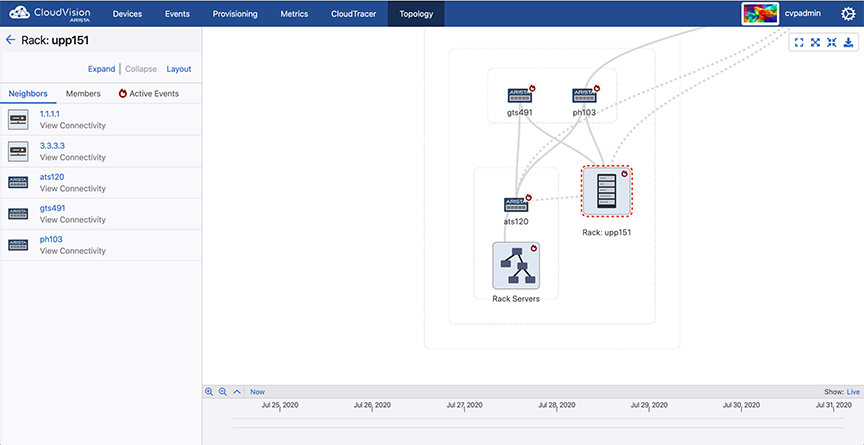Click the Layout link
This screenshot has width=864, height=445.
(179, 69)
